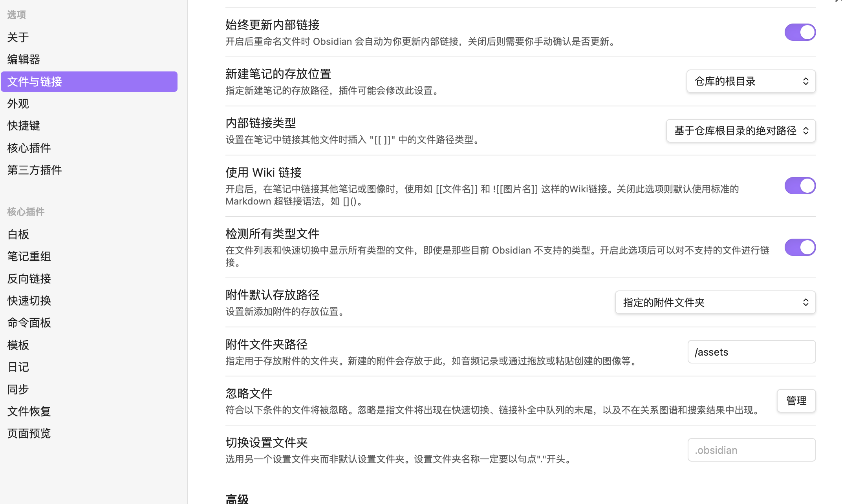The image size is (842, 504).
Task: Open 核心插件 tab under 选项
Action: 89,148
